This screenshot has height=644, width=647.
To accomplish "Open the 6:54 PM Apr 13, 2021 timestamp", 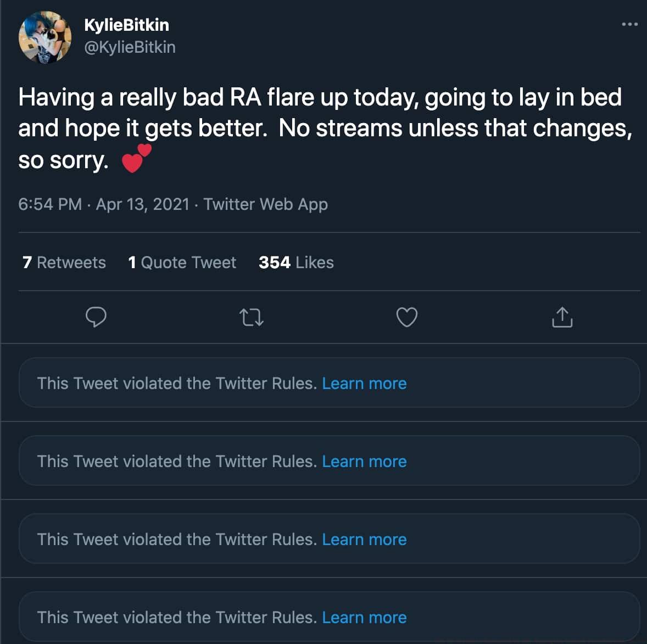I will (104, 204).
